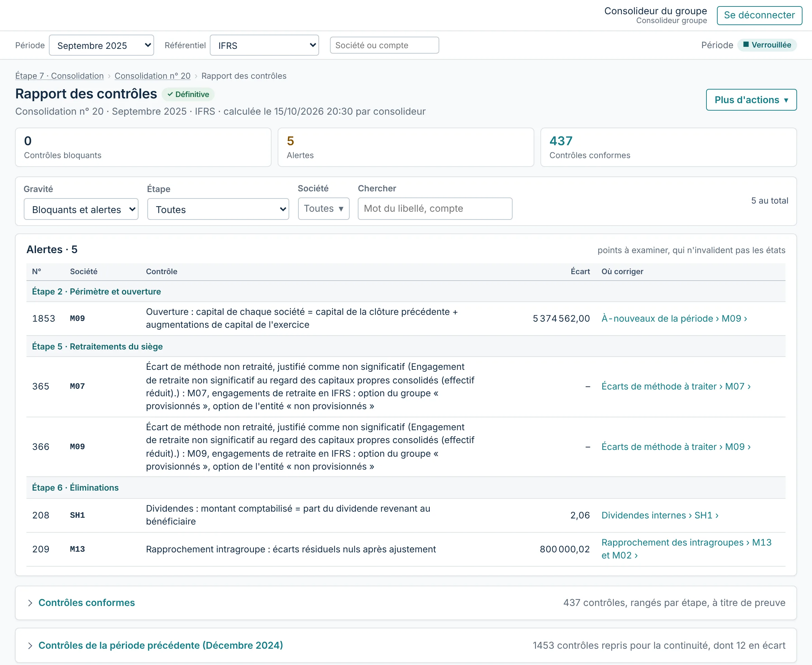This screenshot has width=812, height=665.
Task: Open À-nouveaux de la période M09 link
Action: [x=674, y=319]
